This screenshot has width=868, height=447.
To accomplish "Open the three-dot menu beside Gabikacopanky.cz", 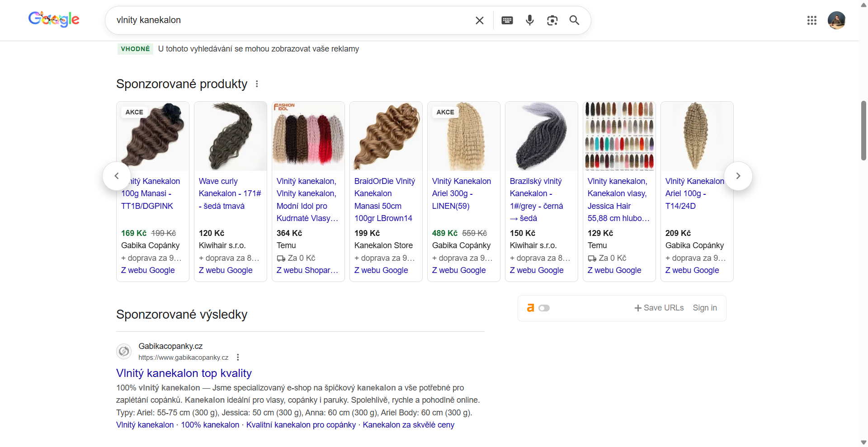I will pos(238,357).
